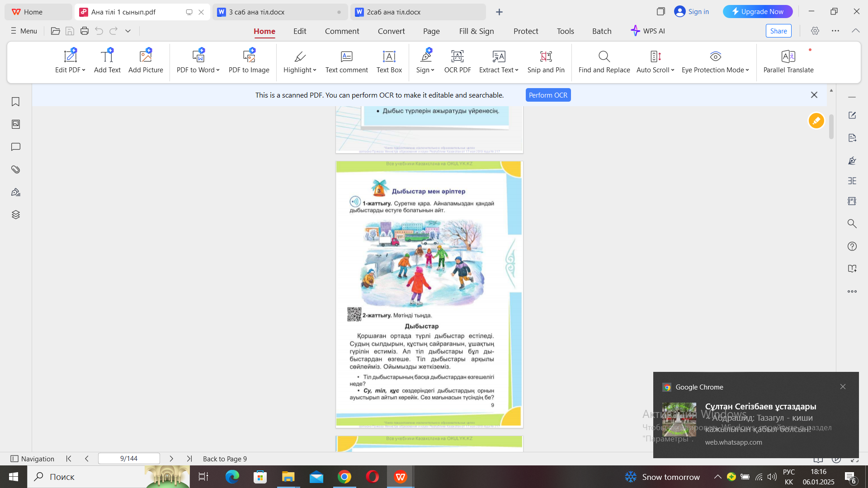Click the Find and Replace icon
Screen dimensions: 868x488
[x=604, y=56]
